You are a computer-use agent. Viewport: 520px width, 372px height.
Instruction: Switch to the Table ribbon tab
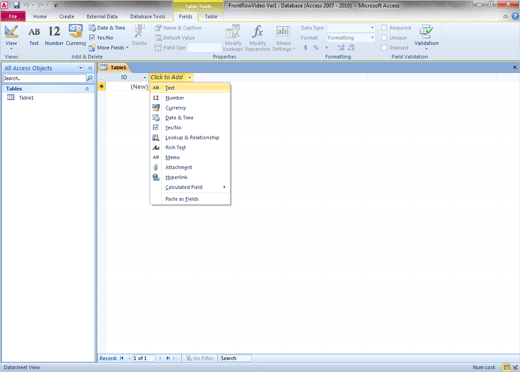tap(211, 16)
